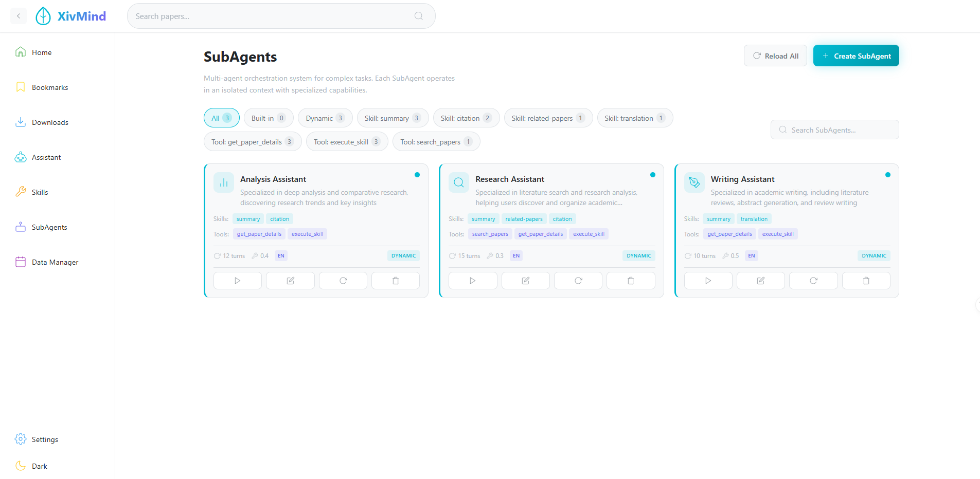Delete the Analysis Assistant
The width and height of the screenshot is (980, 479).
[x=396, y=281]
